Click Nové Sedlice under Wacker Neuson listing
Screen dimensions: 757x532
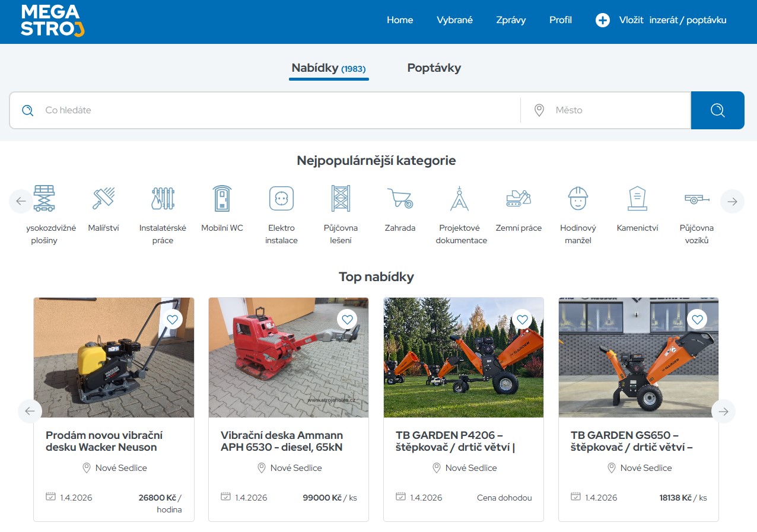pyautogui.click(x=121, y=468)
